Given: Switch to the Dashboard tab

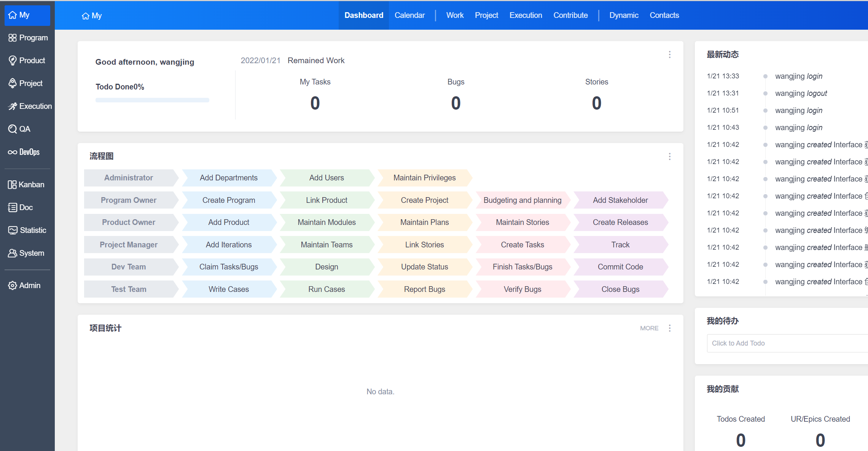Looking at the screenshot, I should point(364,15).
